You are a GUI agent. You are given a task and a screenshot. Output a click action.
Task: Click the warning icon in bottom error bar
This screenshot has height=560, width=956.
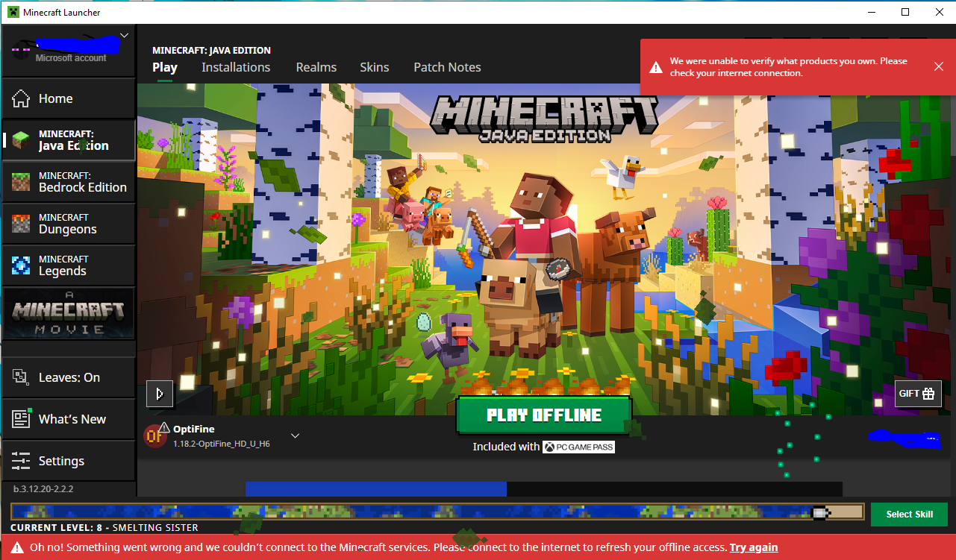point(16,547)
